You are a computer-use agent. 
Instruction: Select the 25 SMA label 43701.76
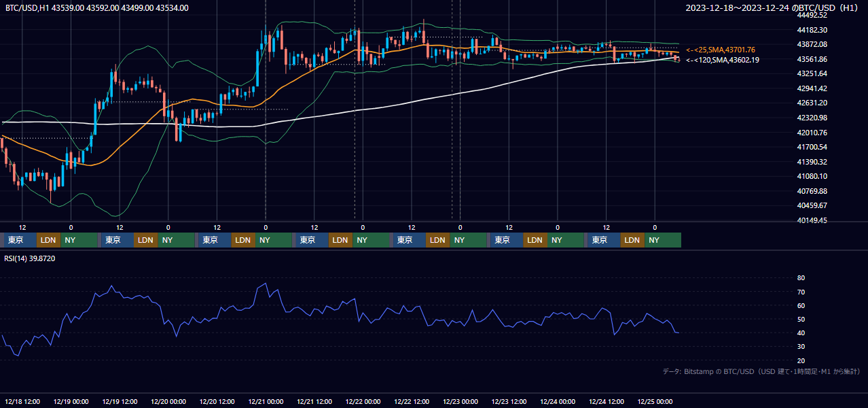[x=721, y=50]
